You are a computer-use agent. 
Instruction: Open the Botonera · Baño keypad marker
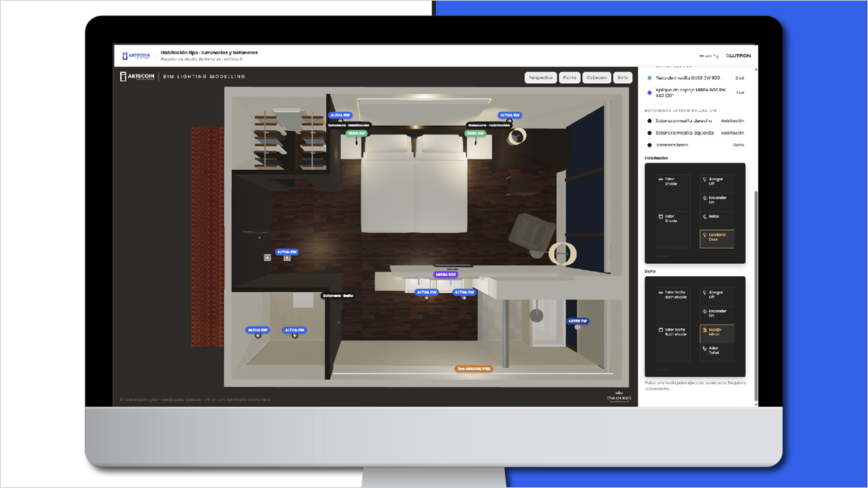click(x=338, y=296)
